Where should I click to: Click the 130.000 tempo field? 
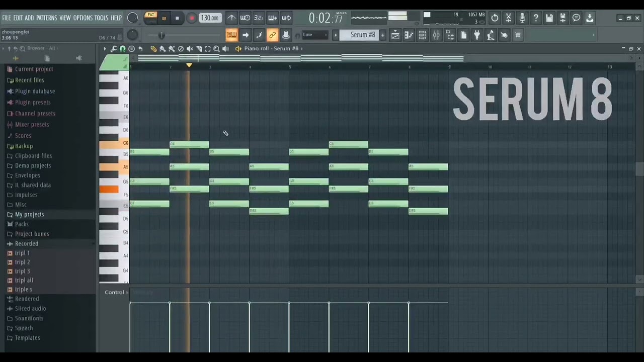click(209, 18)
